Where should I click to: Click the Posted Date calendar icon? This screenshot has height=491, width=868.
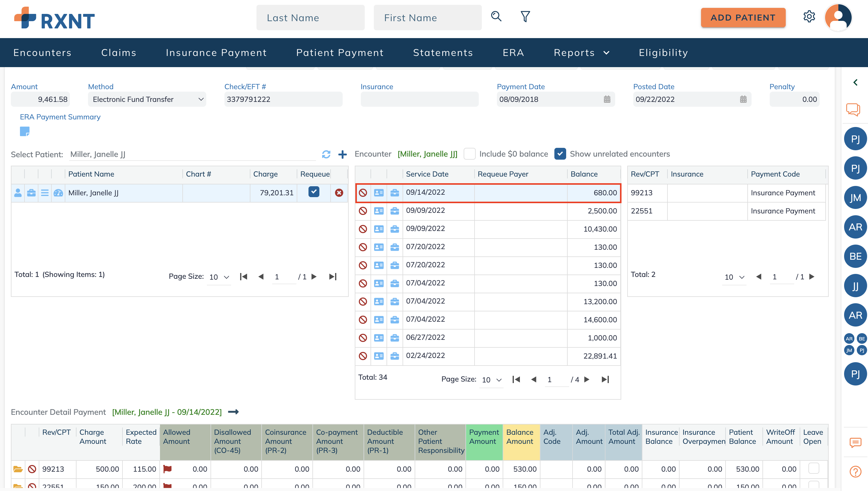click(x=743, y=99)
